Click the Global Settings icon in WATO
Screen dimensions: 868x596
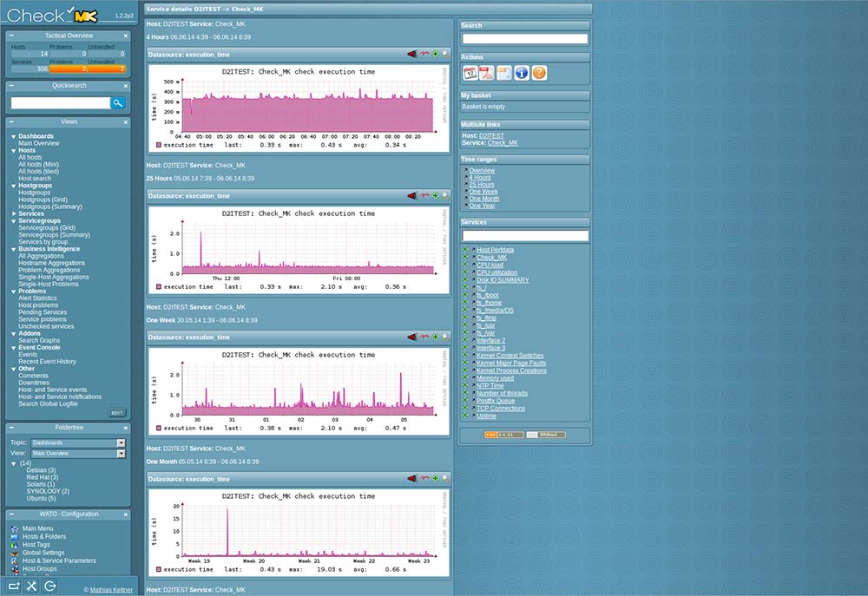15,553
